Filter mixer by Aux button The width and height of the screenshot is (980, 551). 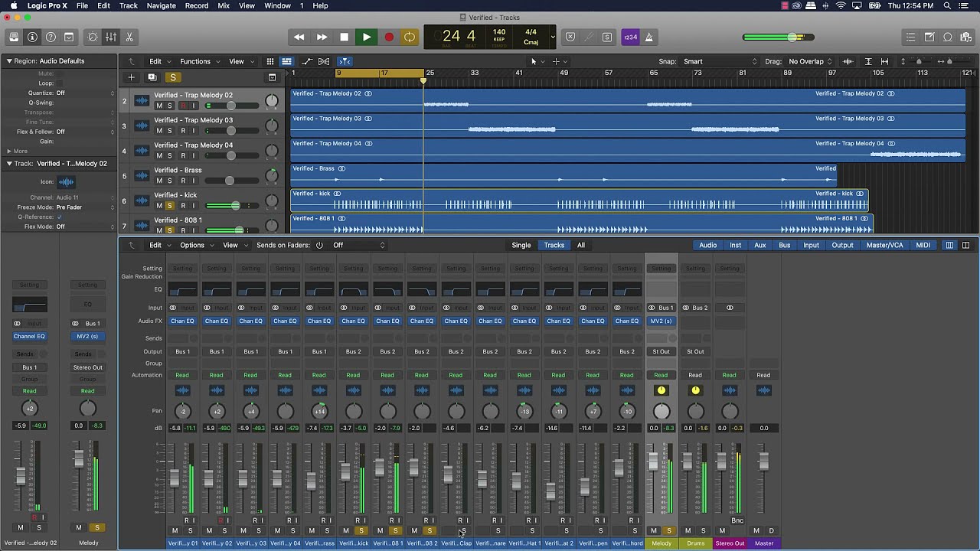coord(759,245)
